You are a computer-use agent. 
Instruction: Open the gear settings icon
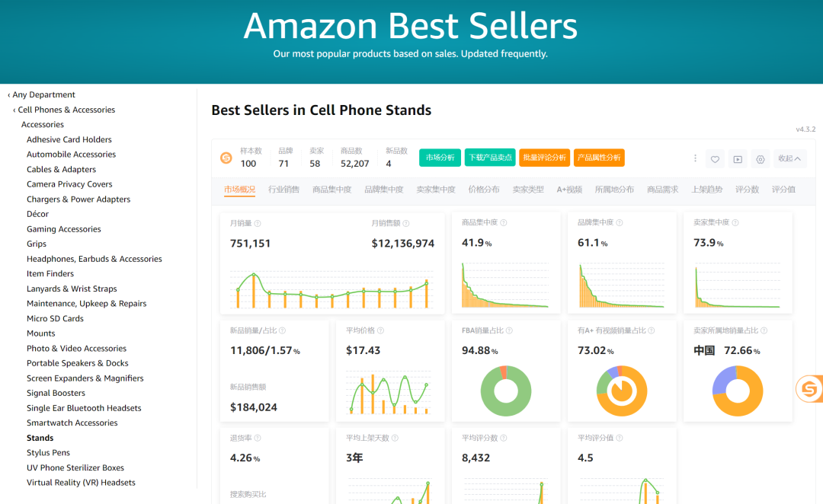click(x=760, y=159)
